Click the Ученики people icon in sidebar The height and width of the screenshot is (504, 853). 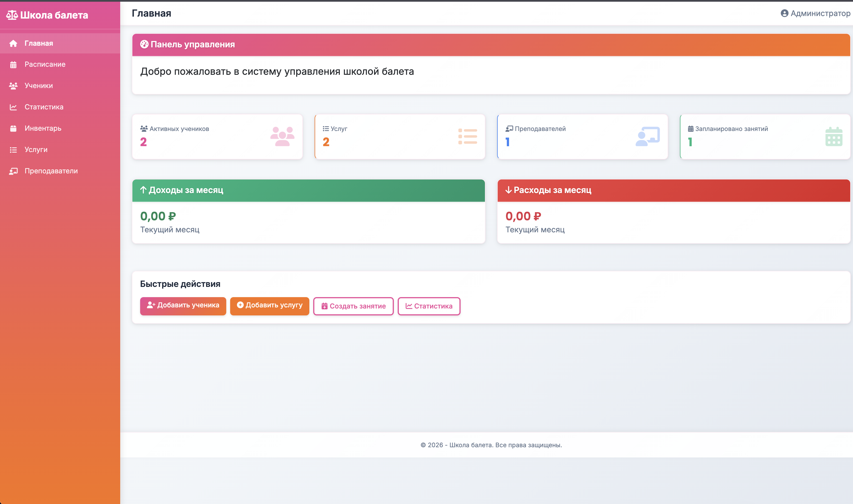tap(13, 86)
